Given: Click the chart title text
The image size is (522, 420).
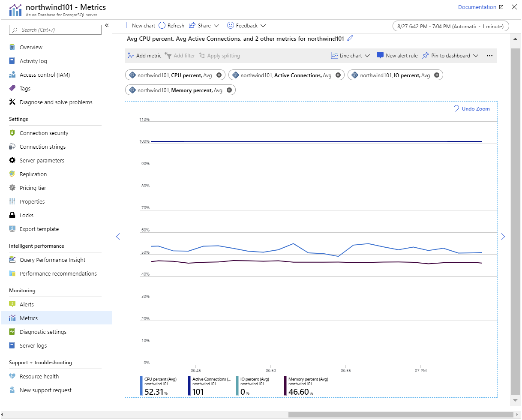Looking at the screenshot, I should 235,39.
